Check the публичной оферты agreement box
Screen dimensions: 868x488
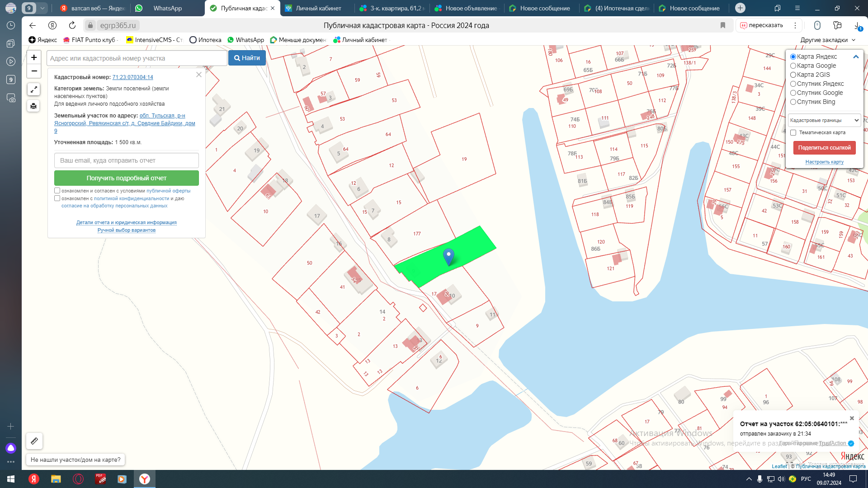(x=57, y=191)
